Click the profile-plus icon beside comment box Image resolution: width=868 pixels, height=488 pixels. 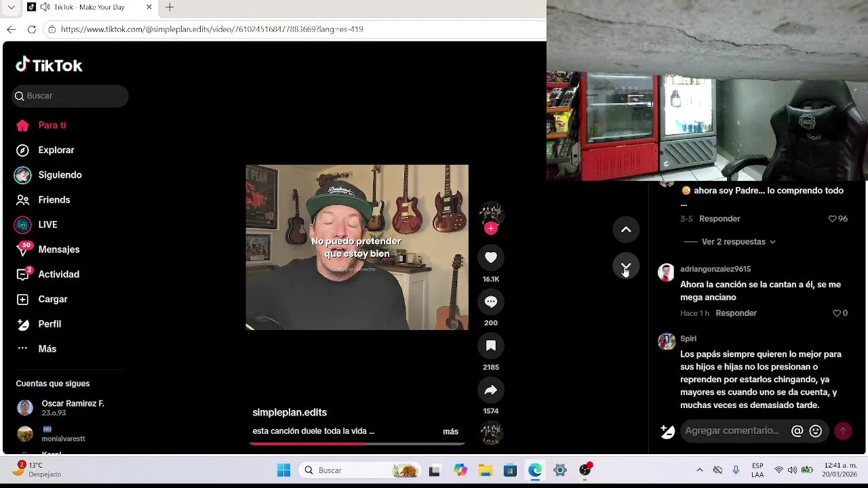click(x=667, y=431)
